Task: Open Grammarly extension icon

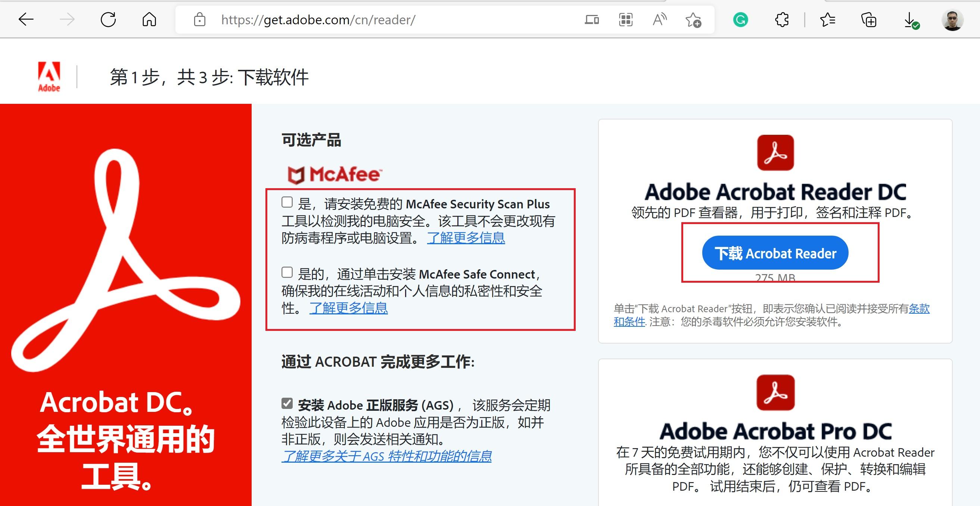Action: tap(740, 19)
